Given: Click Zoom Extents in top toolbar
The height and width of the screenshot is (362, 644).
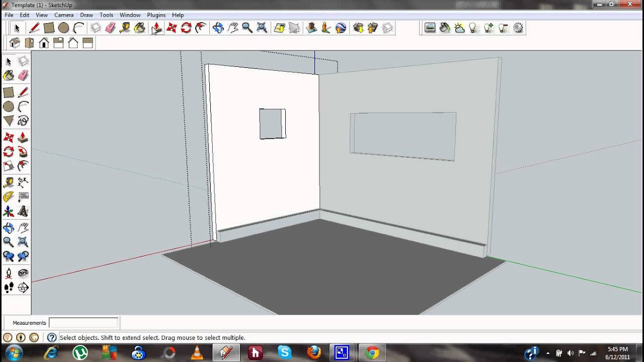Looking at the screenshot, I should tap(262, 28).
